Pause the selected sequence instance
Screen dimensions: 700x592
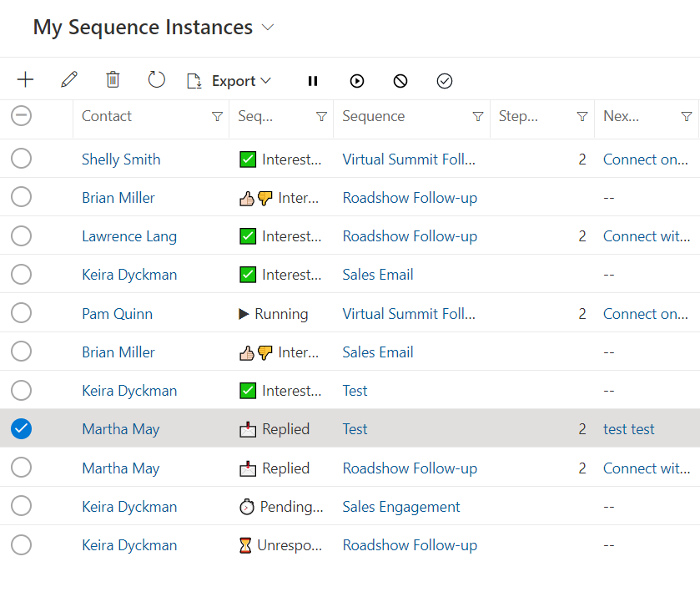pos(312,80)
